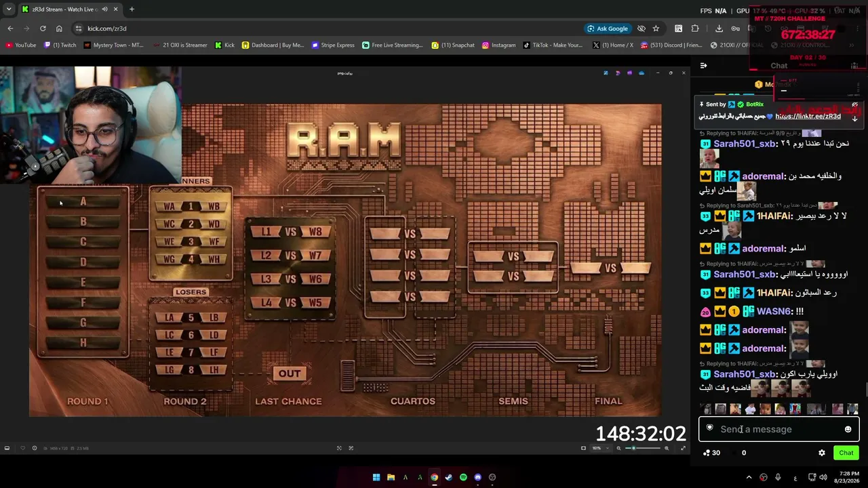Show image file info in Photos viewer
Viewport: 868px width, 488px height.
tap(35, 448)
